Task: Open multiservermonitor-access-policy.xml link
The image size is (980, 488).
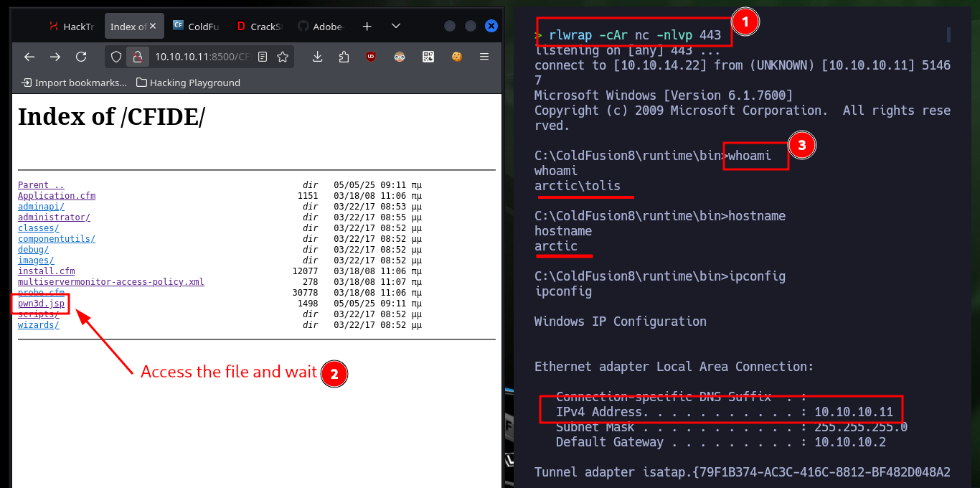Action: (x=111, y=282)
